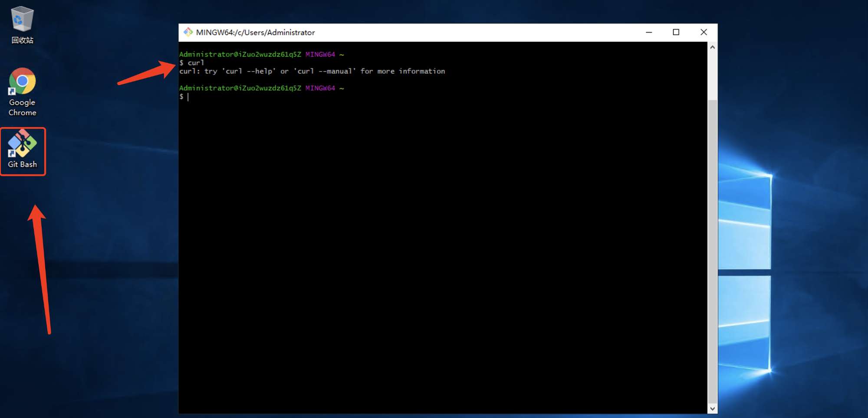868x418 pixels.
Task: Click the "Google Chrome" desktop label
Action: pyautogui.click(x=22, y=107)
